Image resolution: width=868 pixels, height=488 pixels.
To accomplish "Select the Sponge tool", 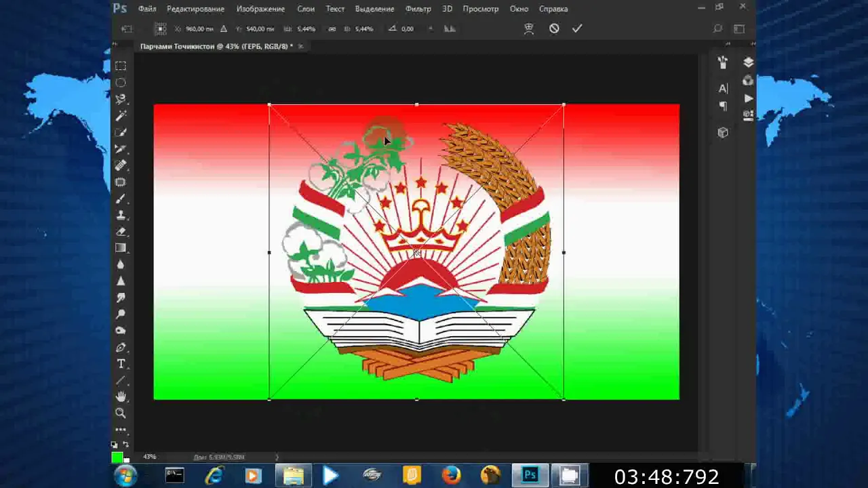I will tap(121, 331).
